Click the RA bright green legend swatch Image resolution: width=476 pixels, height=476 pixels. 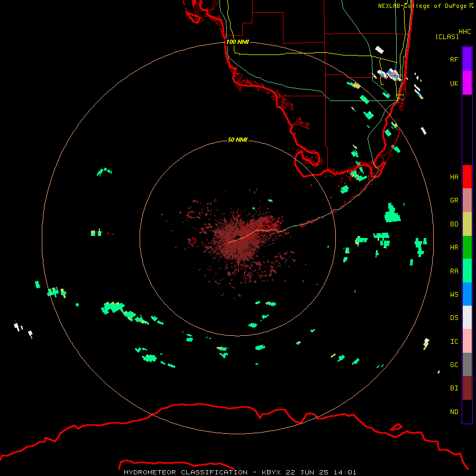(x=467, y=271)
